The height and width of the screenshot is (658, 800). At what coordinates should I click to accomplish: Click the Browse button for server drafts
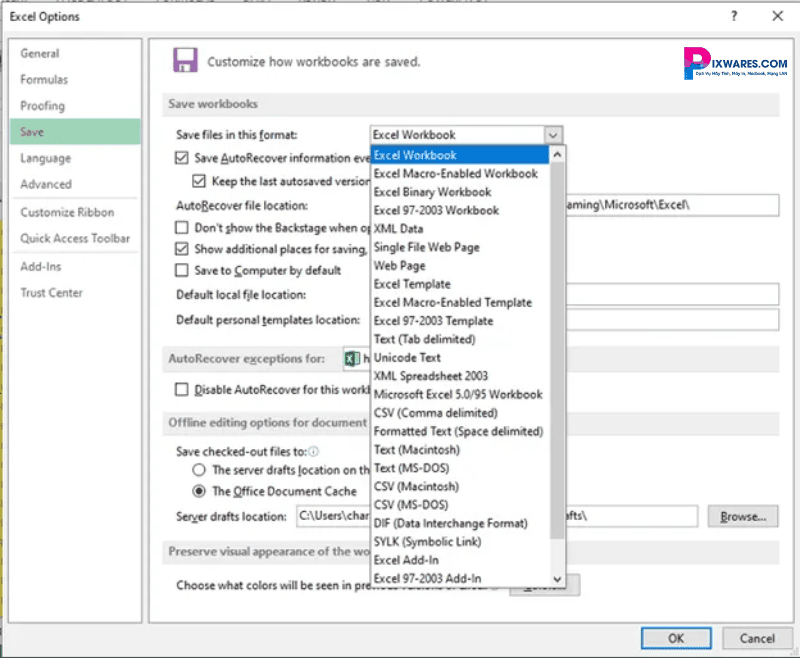point(742,517)
